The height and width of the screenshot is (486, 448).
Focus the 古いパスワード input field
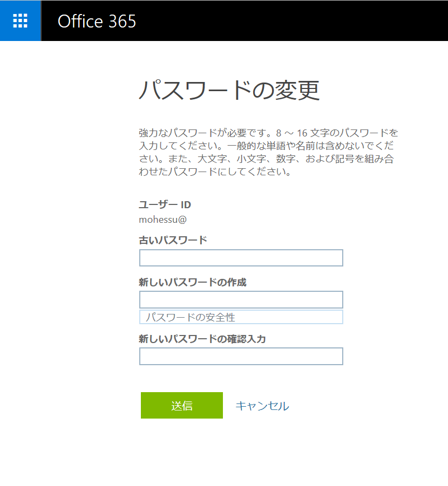pos(241,258)
